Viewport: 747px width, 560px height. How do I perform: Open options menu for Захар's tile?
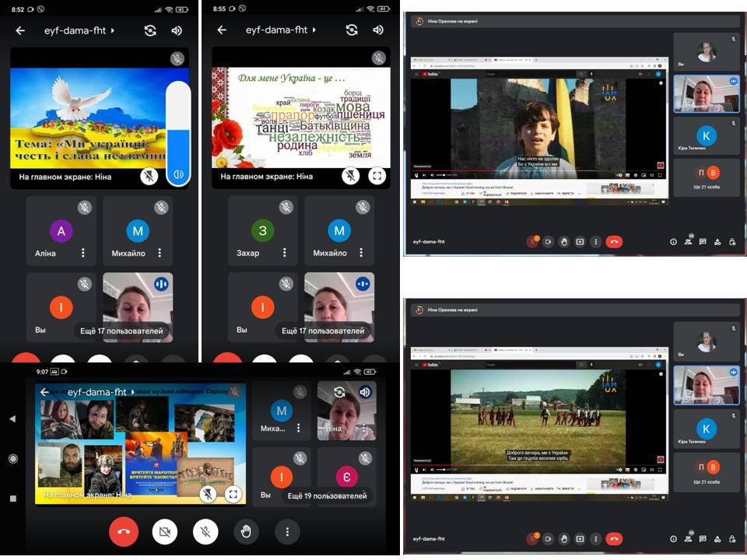(x=285, y=252)
